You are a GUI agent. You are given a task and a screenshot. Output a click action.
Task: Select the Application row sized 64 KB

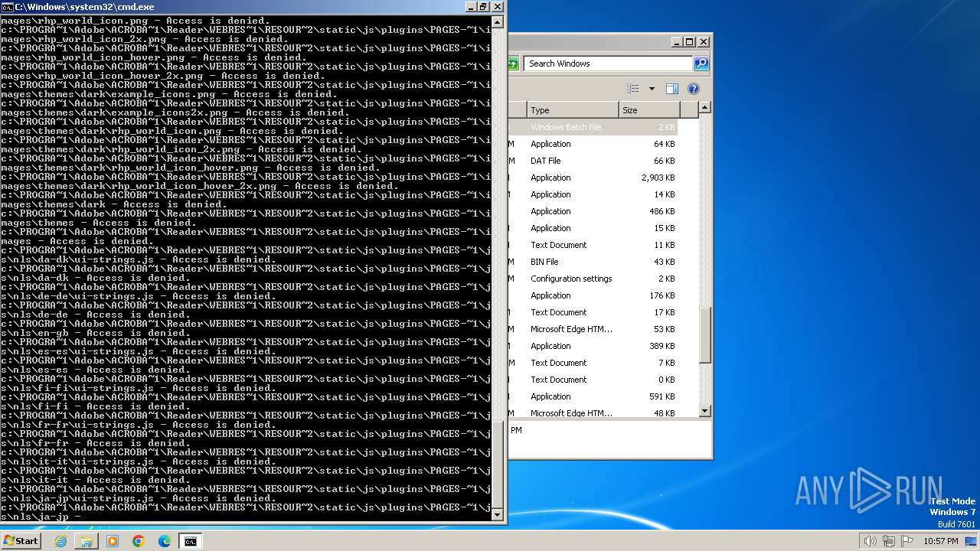593,144
